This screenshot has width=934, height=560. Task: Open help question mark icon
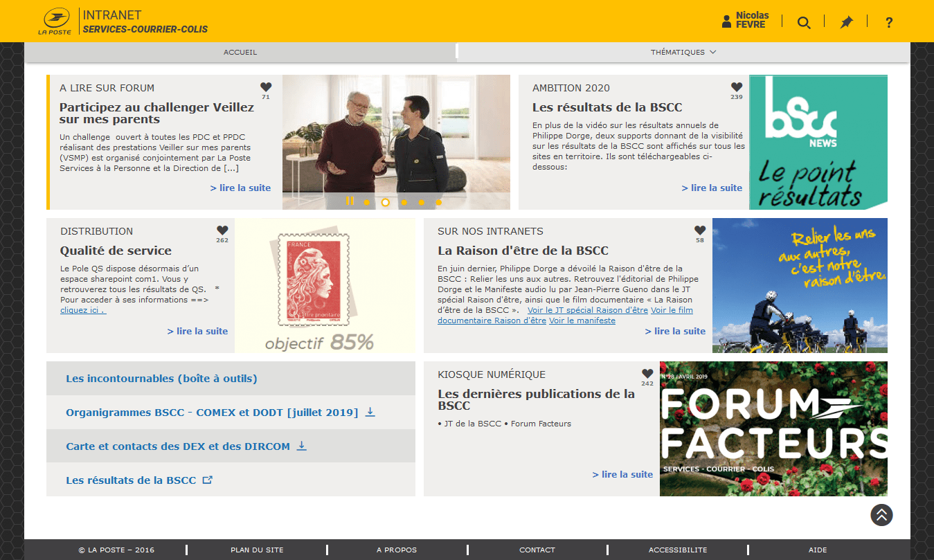889,22
